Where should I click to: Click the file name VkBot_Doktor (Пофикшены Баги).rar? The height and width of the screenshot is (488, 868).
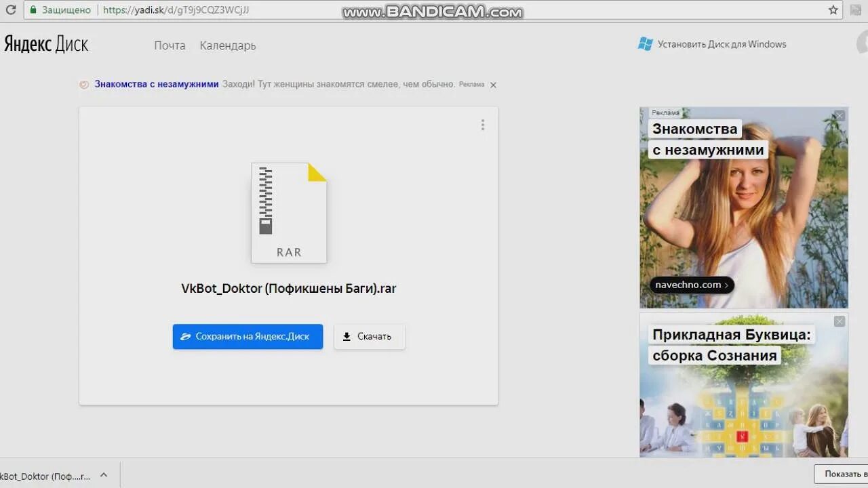pos(289,288)
